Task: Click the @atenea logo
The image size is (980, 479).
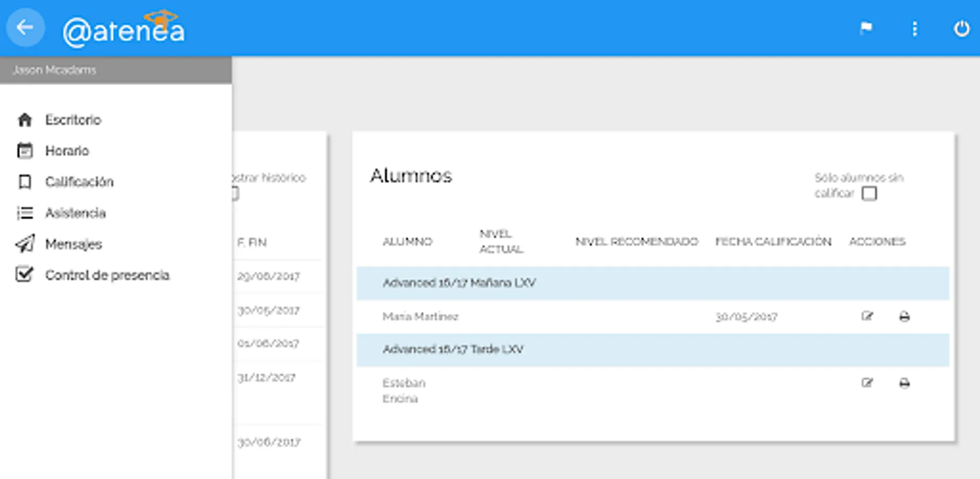Action: 124,29
